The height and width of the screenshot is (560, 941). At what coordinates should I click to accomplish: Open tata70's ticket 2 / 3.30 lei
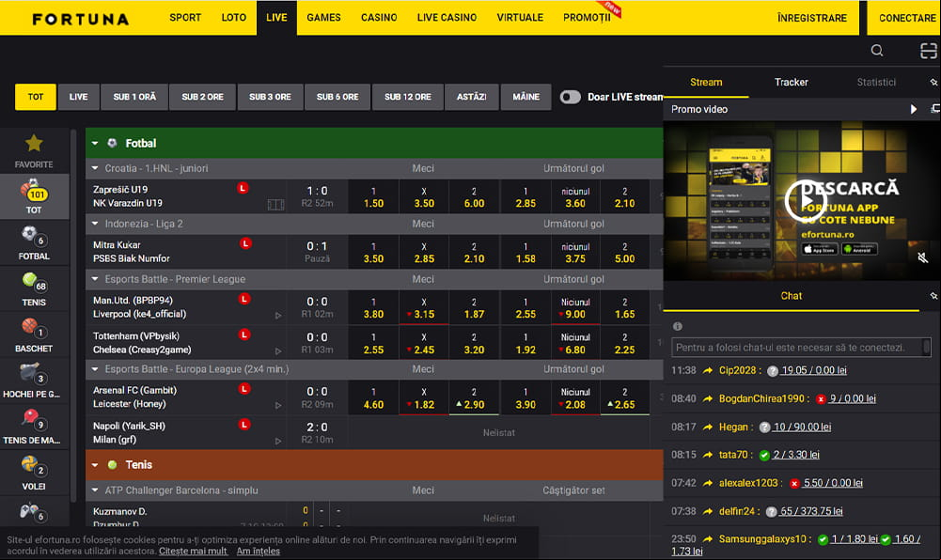796,455
